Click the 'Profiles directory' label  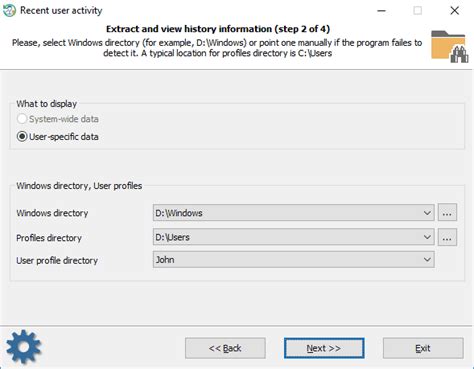coord(49,238)
